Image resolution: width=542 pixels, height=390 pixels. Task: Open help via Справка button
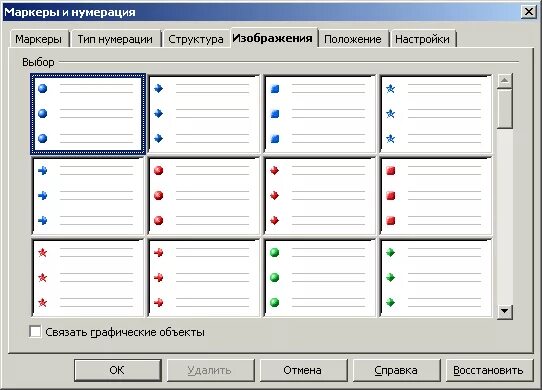[396, 370]
